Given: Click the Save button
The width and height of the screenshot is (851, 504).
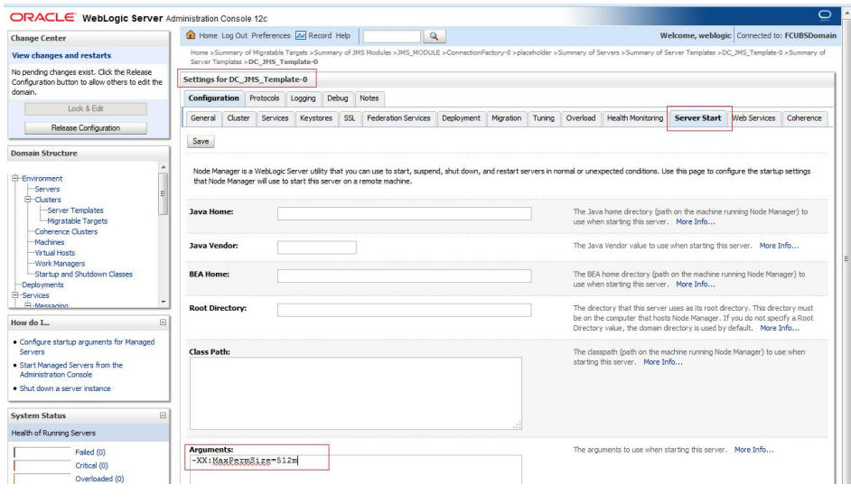Looking at the screenshot, I should click(201, 141).
